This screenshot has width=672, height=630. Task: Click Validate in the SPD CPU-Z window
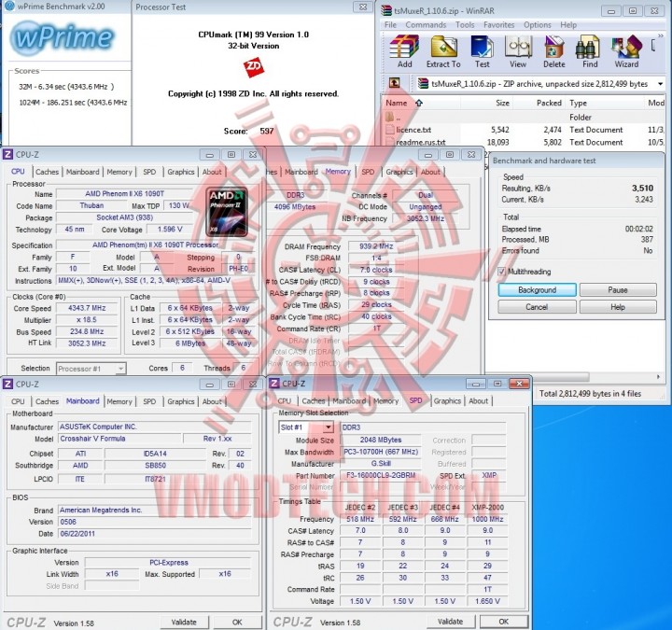pyautogui.click(x=450, y=622)
